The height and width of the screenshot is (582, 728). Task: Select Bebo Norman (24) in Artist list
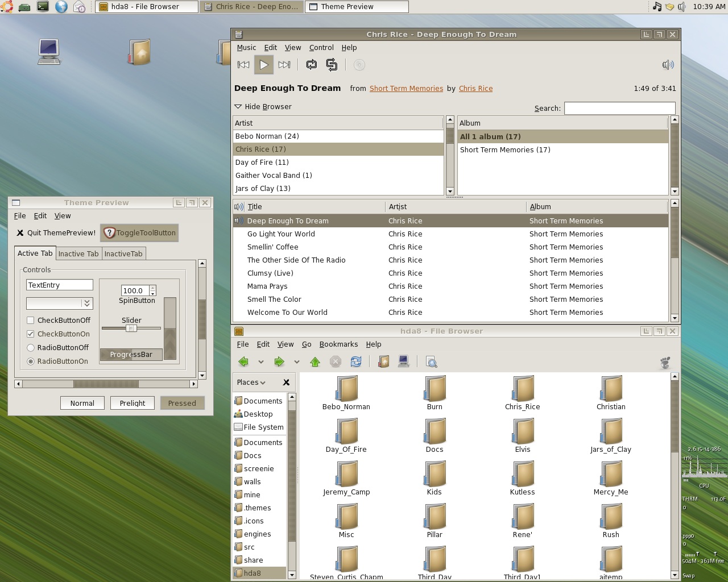click(338, 136)
